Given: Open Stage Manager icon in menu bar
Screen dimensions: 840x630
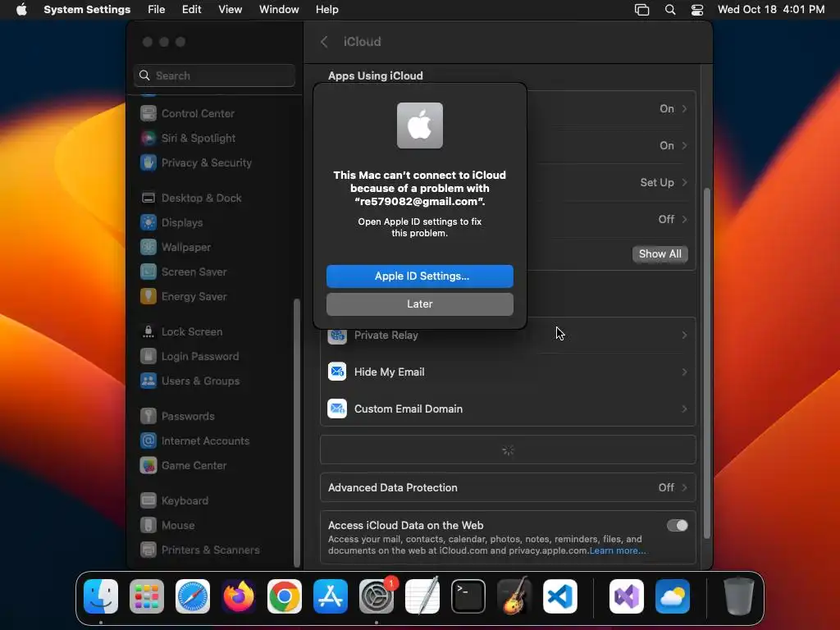Looking at the screenshot, I should [641, 10].
